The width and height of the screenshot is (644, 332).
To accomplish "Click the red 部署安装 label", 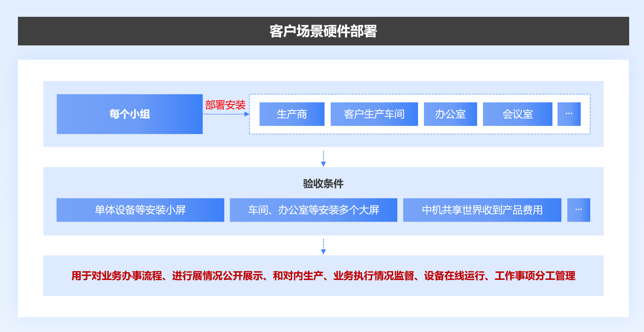I will coord(225,105).
